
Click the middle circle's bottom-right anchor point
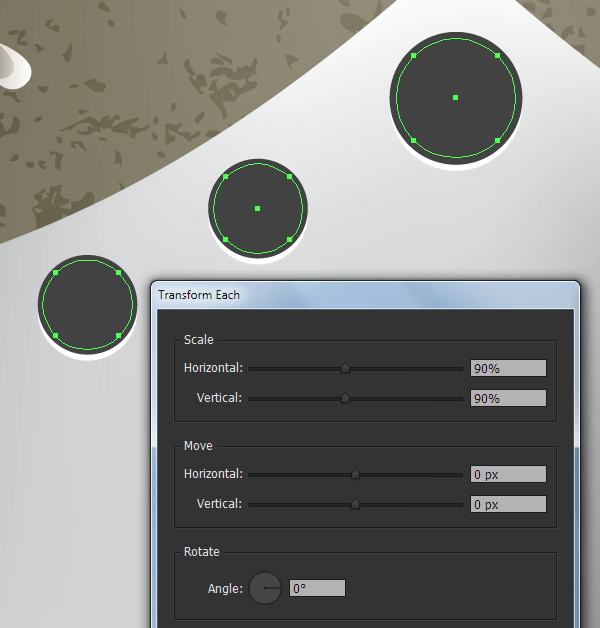(x=290, y=240)
